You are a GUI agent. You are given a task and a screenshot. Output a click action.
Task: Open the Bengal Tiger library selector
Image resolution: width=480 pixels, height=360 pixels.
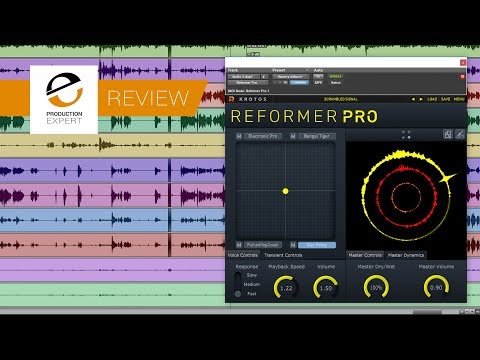[x=317, y=136]
